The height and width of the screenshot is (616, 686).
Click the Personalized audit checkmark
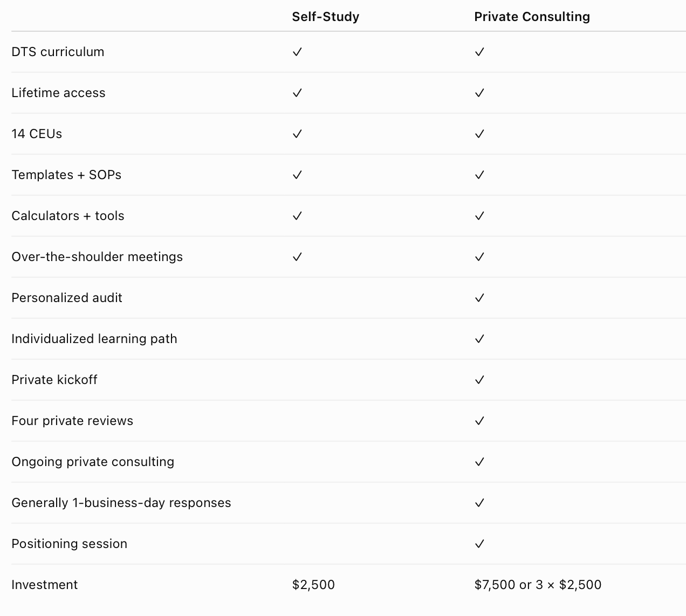[x=479, y=298]
